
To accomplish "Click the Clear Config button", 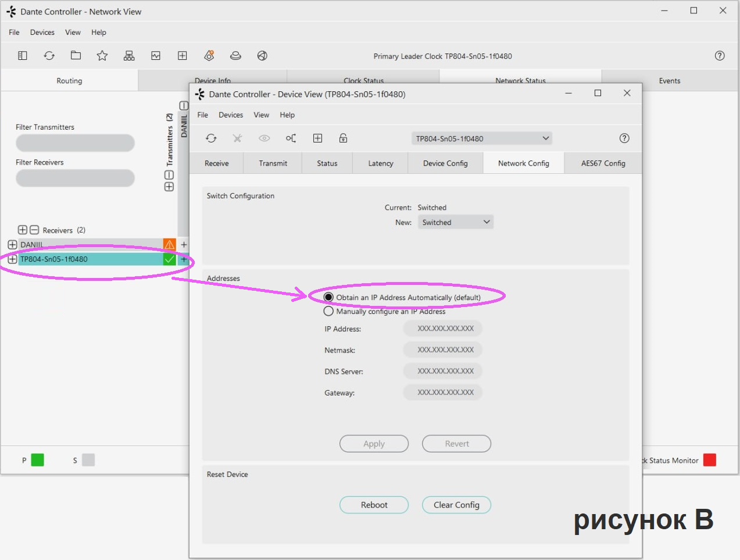I will [456, 505].
